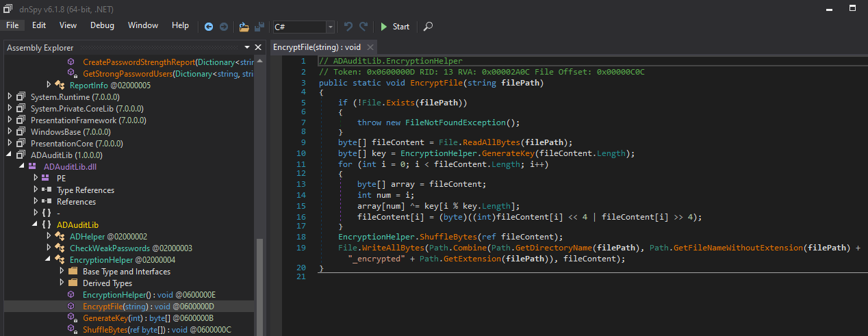Click the ReportInfo class icon

60,85
